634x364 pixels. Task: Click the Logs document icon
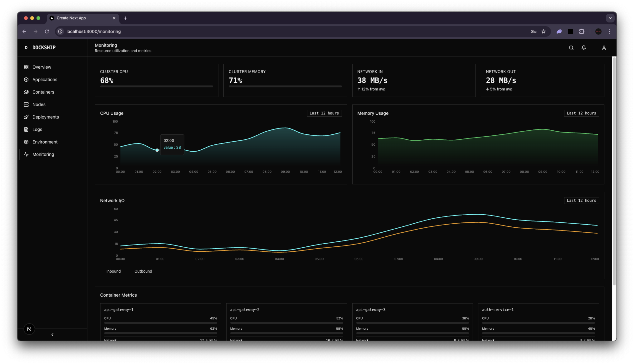(x=26, y=129)
